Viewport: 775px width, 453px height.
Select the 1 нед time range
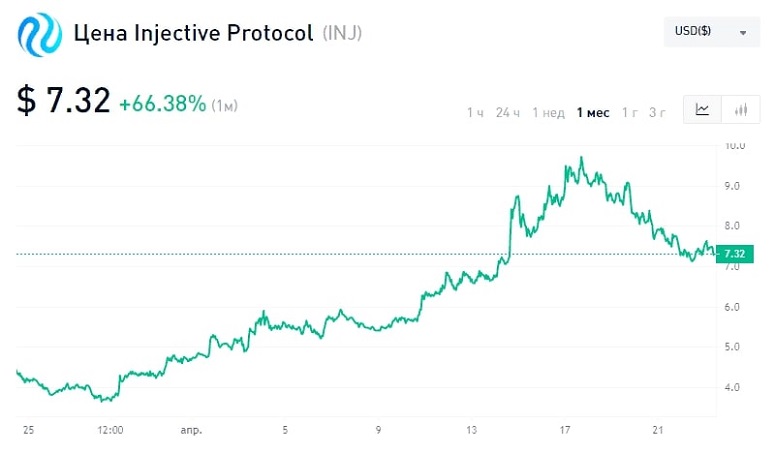click(x=548, y=112)
